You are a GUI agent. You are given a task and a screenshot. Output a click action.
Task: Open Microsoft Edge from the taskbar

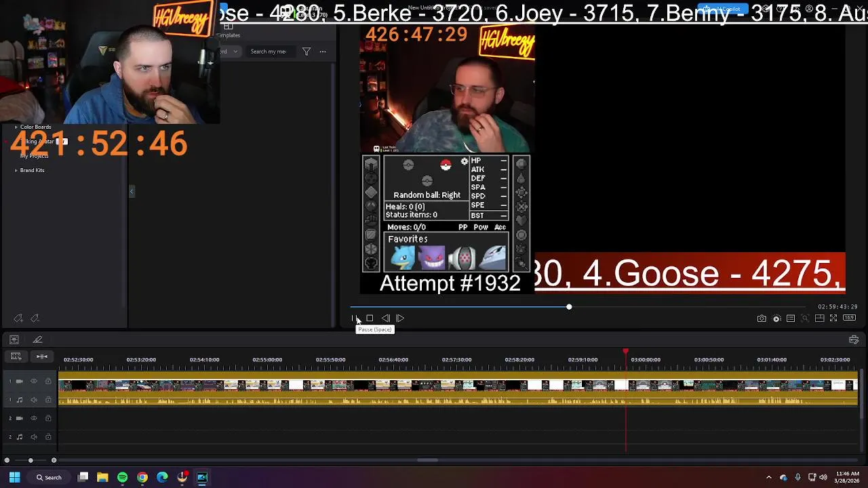click(162, 477)
